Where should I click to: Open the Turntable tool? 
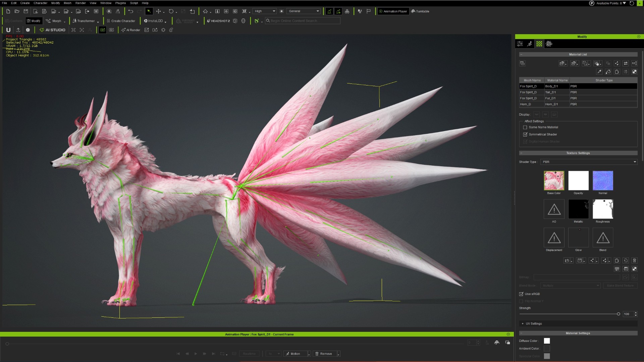coord(420,11)
